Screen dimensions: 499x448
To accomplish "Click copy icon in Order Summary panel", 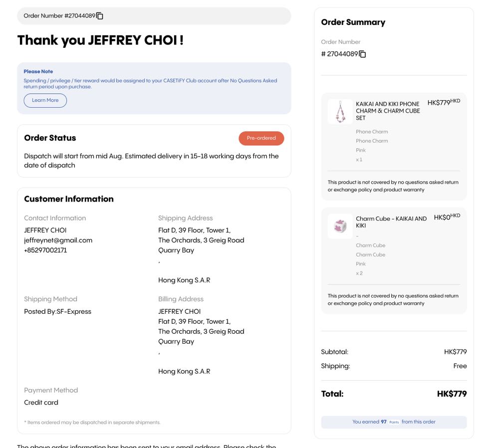I will (x=362, y=54).
